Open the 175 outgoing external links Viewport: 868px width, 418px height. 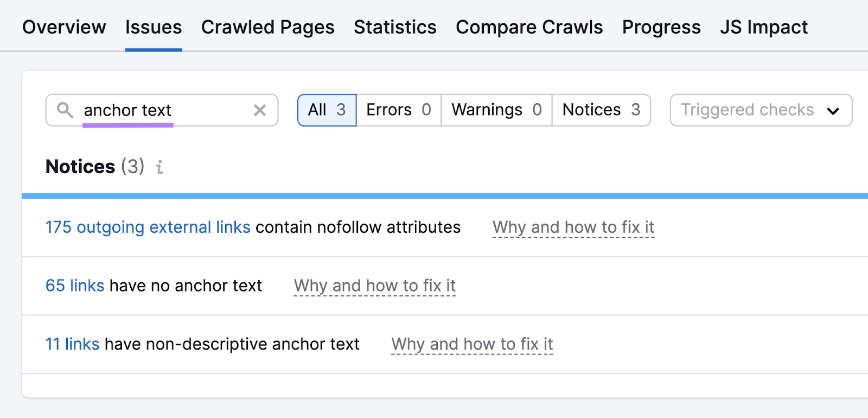click(148, 227)
